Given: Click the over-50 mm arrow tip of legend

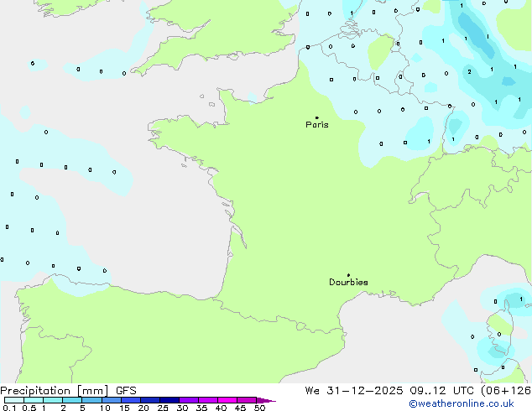Looking at the screenshot, I should [x=266, y=400].
